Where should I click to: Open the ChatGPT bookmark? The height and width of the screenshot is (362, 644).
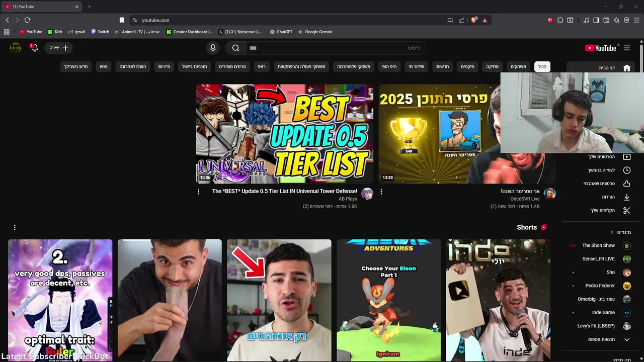click(281, 32)
